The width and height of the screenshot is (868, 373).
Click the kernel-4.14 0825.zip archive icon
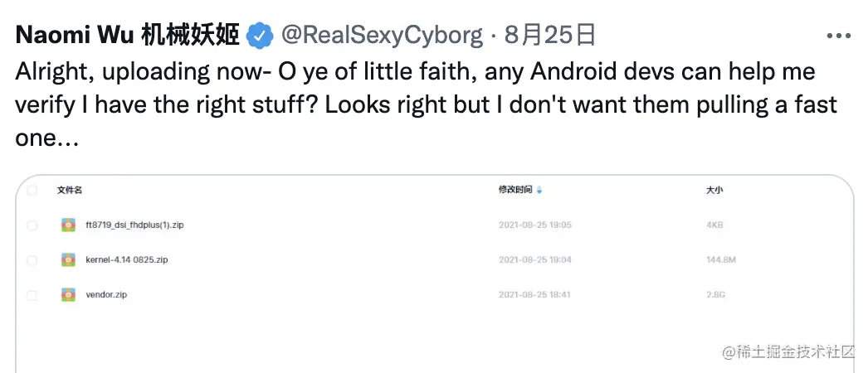tap(68, 259)
